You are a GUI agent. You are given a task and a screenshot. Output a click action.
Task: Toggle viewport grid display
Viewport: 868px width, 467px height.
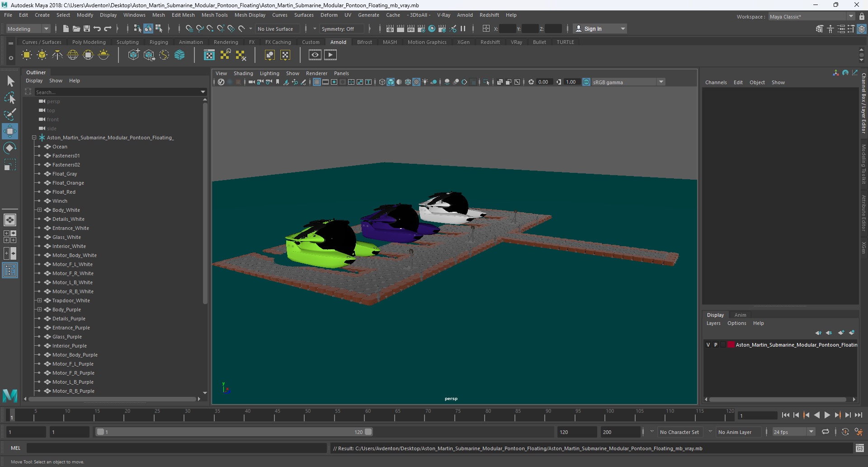pyautogui.click(x=317, y=82)
